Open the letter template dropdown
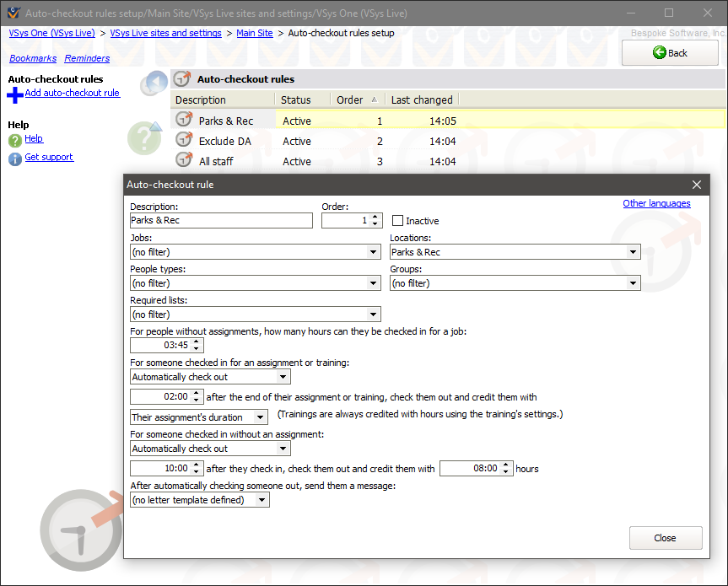The width and height of the screenshot is (728, 586). [262, 500]
